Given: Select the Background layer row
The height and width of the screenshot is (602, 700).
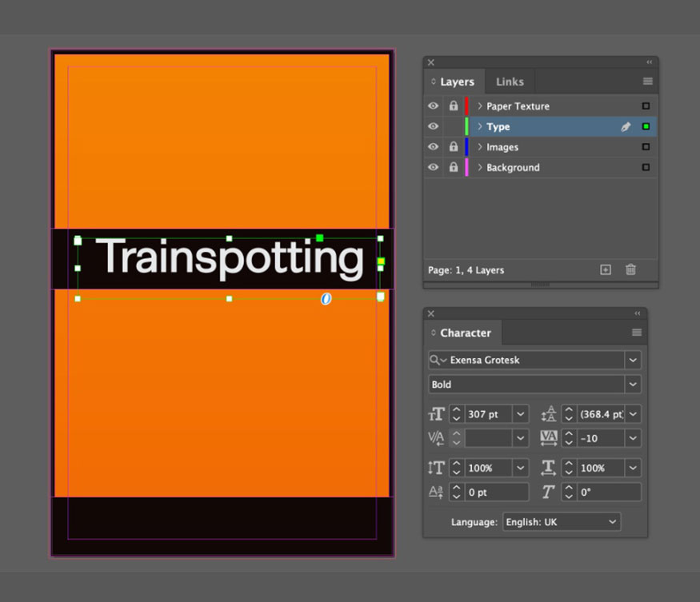Looking at the screenshot, I should pyautogui.click(x=540, y=167).
